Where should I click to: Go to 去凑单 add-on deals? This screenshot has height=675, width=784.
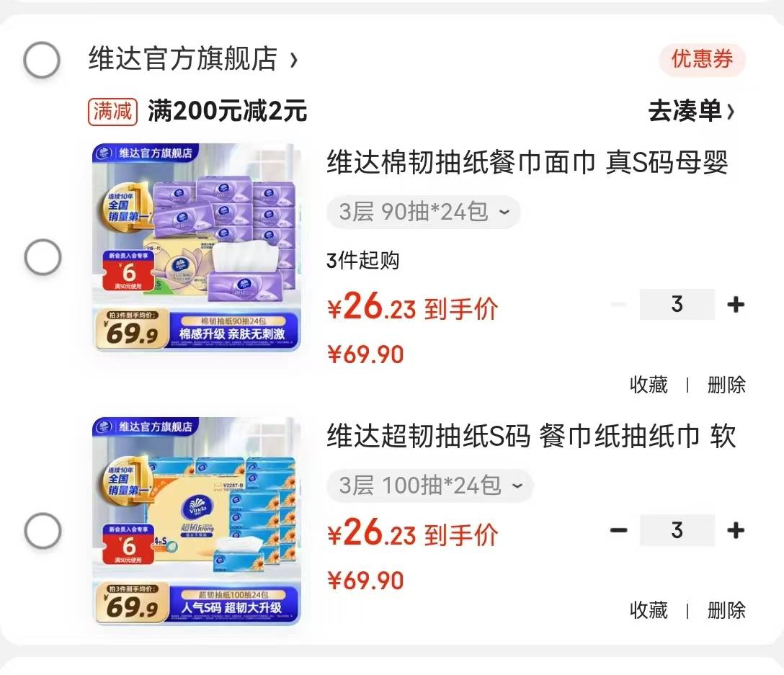pos(692,111)
